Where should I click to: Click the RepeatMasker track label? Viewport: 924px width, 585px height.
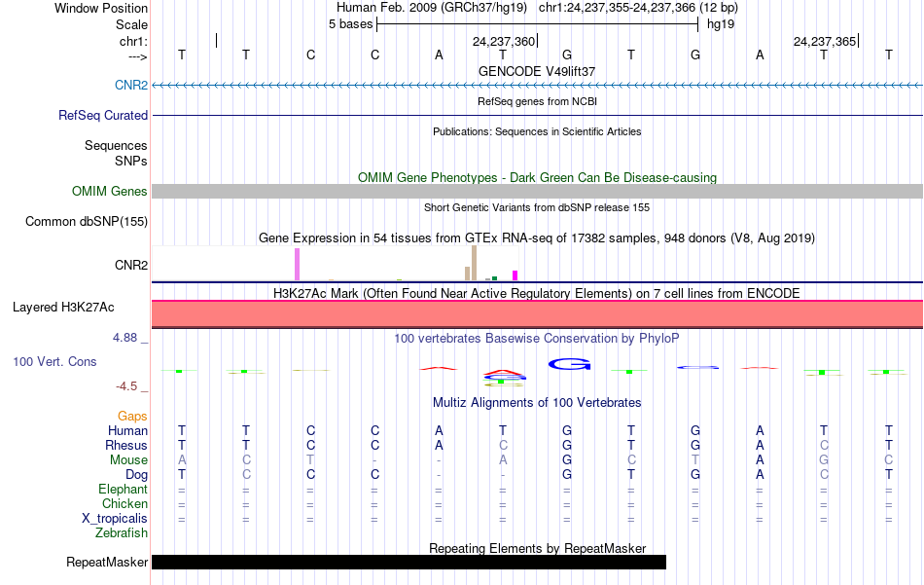click(x=107, y=562)
